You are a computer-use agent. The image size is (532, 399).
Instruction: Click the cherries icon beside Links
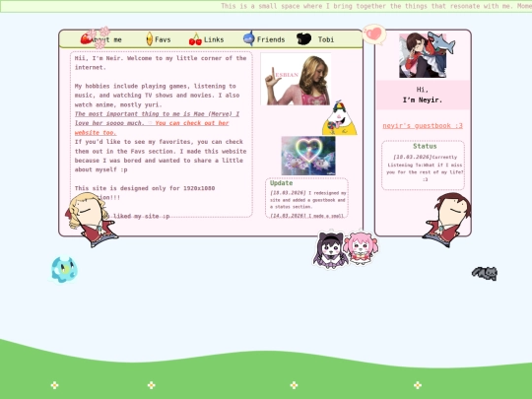pyautogui.click(x=195, y=39)
